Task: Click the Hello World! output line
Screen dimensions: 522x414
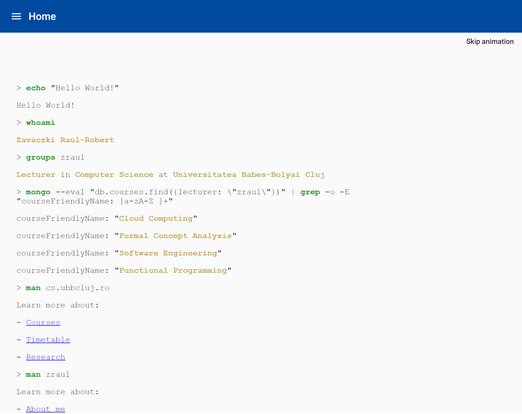Action: [x=45, y=105]
